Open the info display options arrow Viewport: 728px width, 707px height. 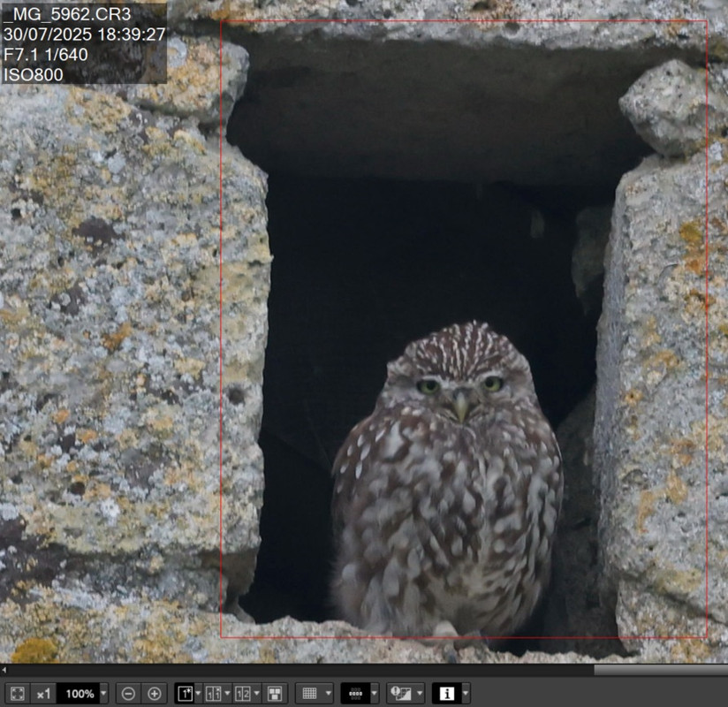click(x=466, y=694)
